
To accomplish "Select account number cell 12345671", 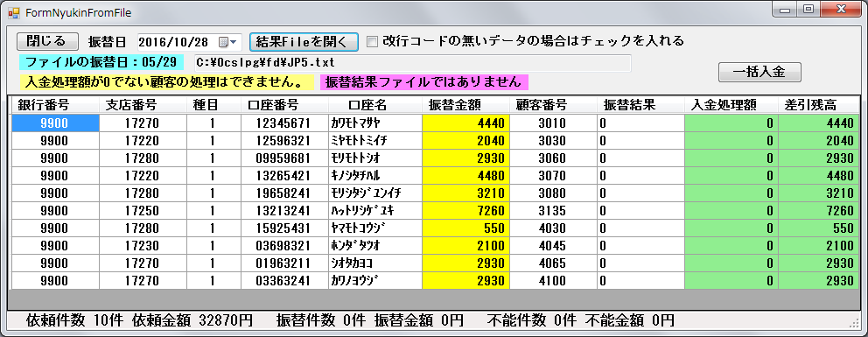I will [284, 123].
